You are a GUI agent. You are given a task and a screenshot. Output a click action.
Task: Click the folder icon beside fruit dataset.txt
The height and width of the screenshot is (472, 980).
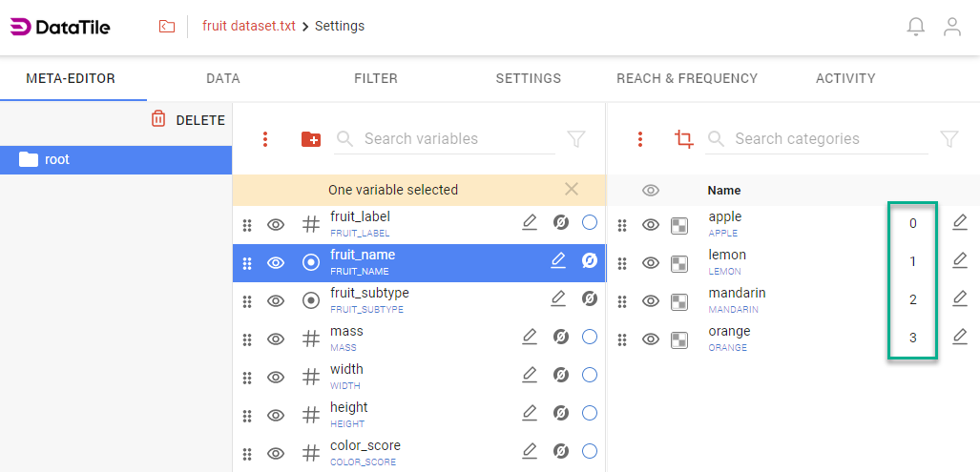coord(167,27)
